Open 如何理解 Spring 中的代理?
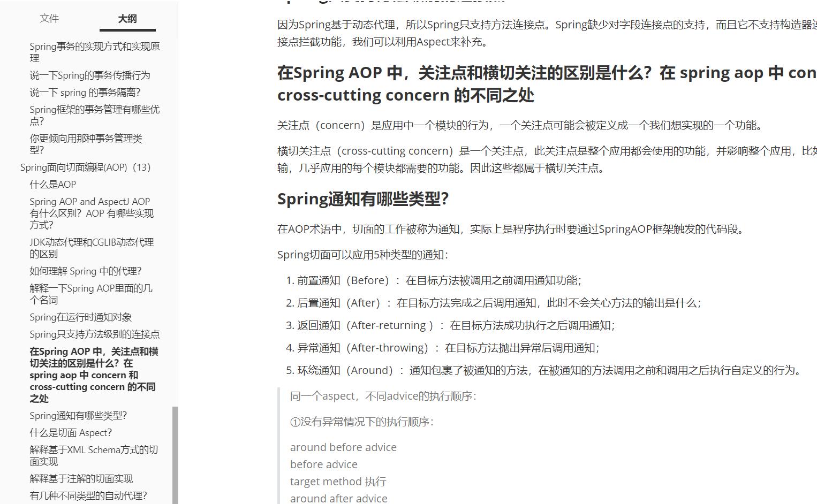Screen dimensions: 817x504 pos(86,271)
